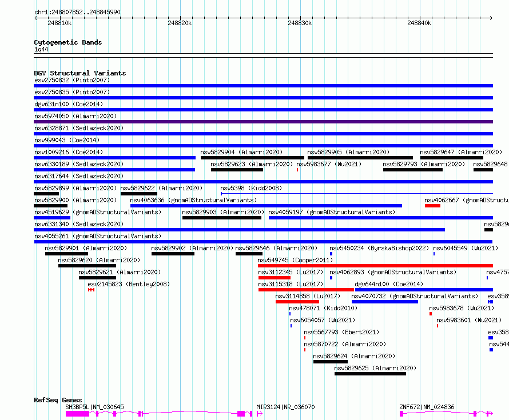
Task: Select the nsv5829624 (Almarri2020) black bar
Action: coord(331,362)
